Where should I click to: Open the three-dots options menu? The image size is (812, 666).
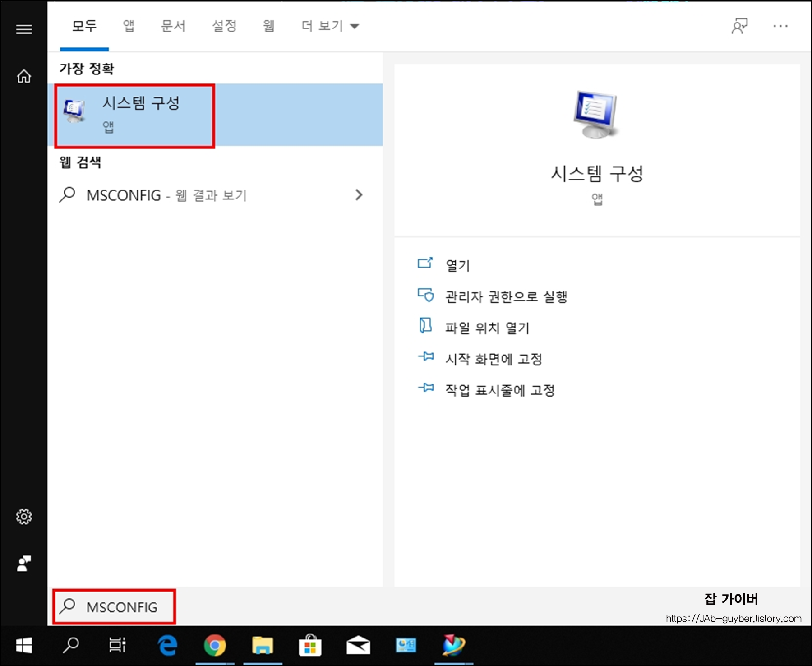(x=780, y=26)
